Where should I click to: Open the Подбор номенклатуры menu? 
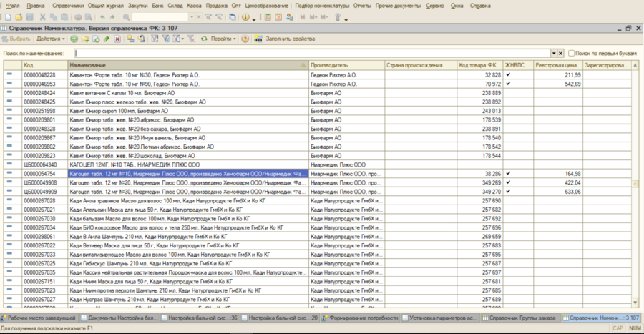tap(322, 6)
